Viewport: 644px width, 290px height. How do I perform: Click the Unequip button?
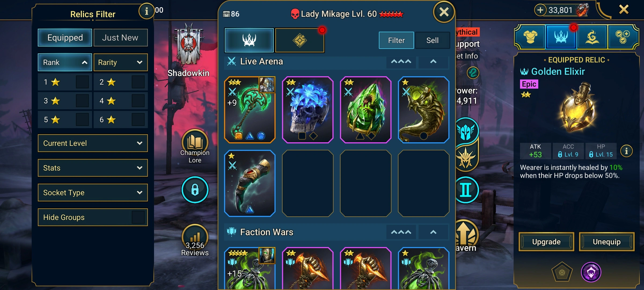click(x=607, y=242)
